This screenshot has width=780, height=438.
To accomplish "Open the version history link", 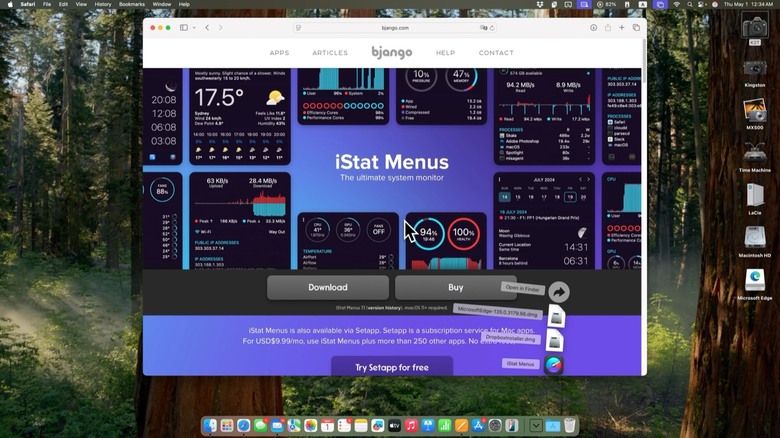I will coord(384,308).
